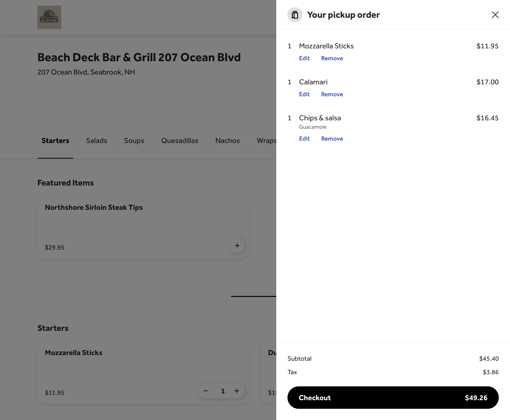Viewport: 510px width, 420px height.
Task: Click the shopping bag icon
Action: (x=295, y=15)
